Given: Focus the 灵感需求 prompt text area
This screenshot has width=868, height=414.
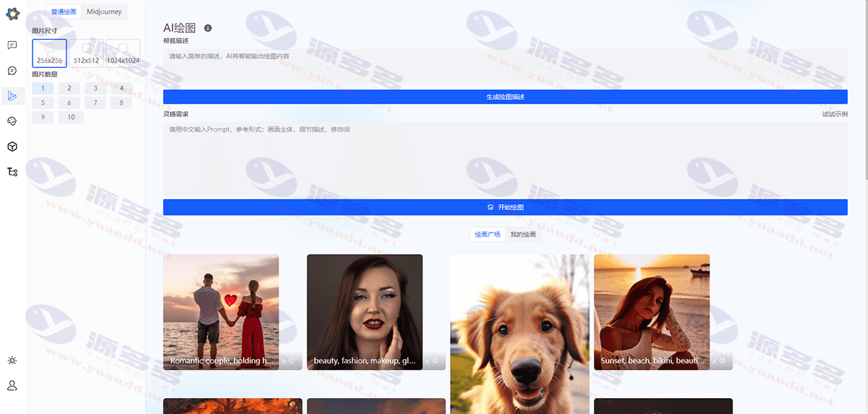Looking at the screenshot, I should (505, 159).
